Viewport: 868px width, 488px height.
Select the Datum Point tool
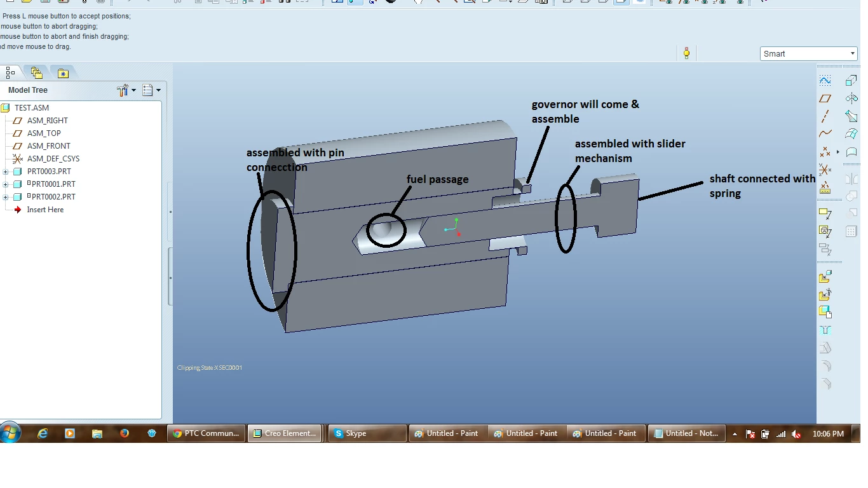[x=825, y=152]
